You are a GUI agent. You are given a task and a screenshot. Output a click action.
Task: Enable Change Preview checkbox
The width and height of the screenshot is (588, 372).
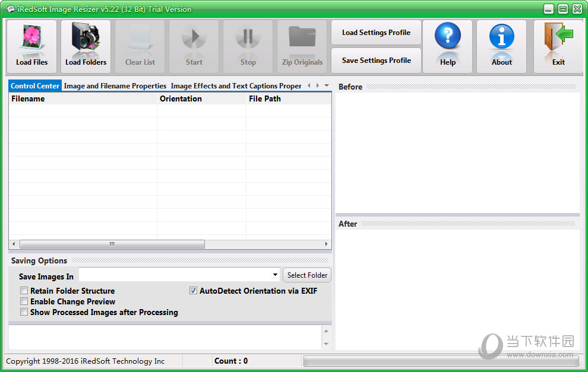click(24, 301)
